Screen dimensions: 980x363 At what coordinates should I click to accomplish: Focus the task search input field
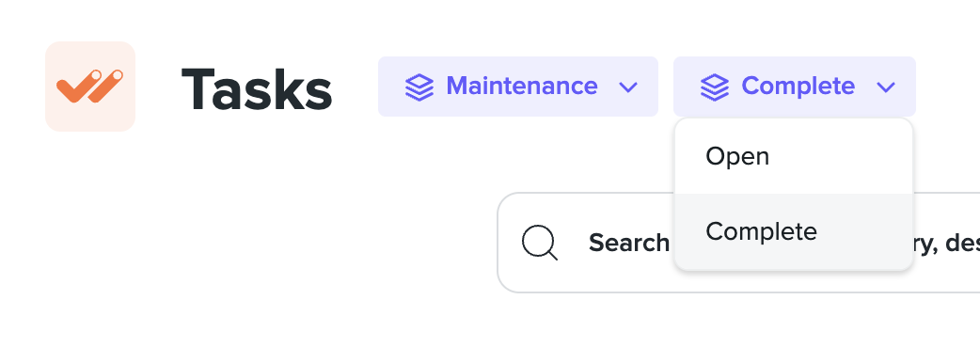coord(738,243)
